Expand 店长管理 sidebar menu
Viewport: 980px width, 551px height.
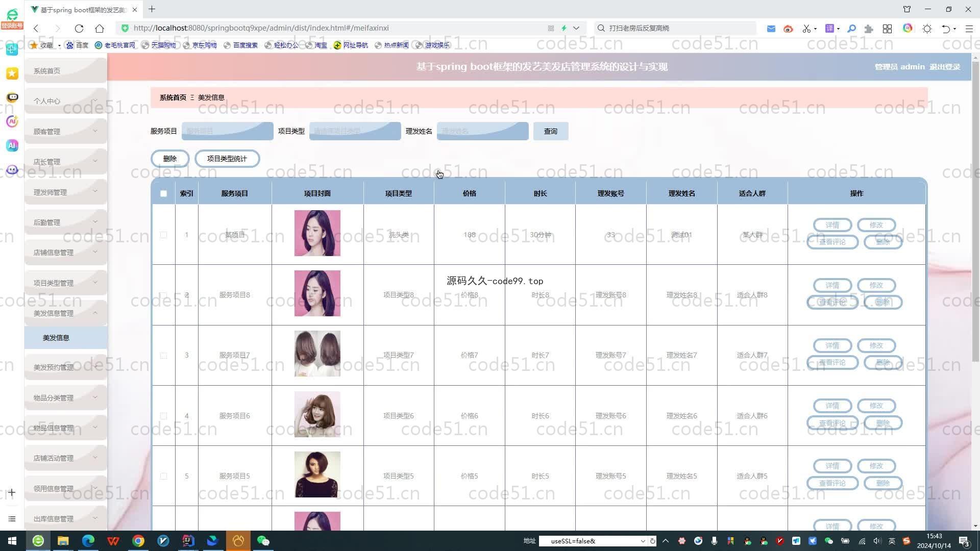(x=66, y=161)
